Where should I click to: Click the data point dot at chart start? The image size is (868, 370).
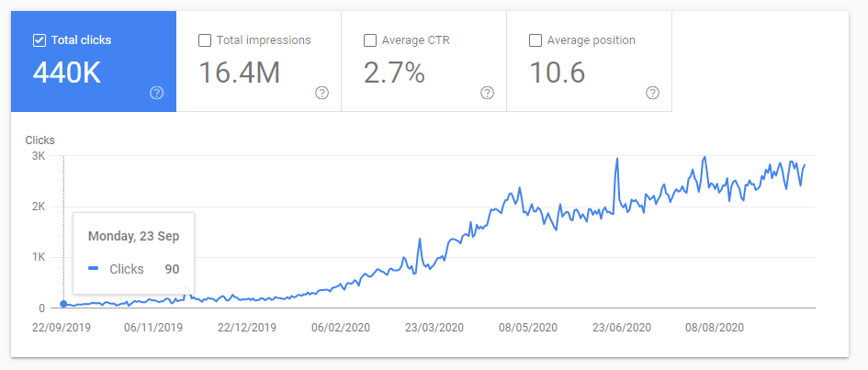(x=63, y=304)
